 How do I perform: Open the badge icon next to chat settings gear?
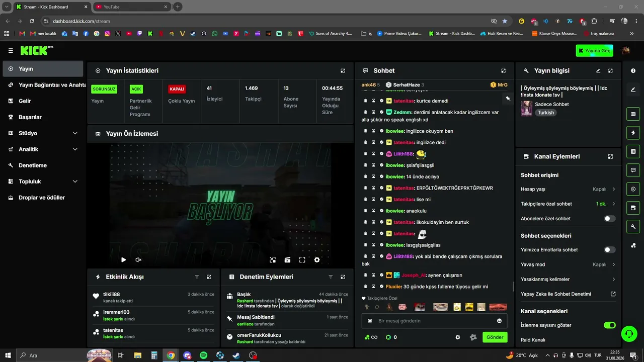click(473, 337)
